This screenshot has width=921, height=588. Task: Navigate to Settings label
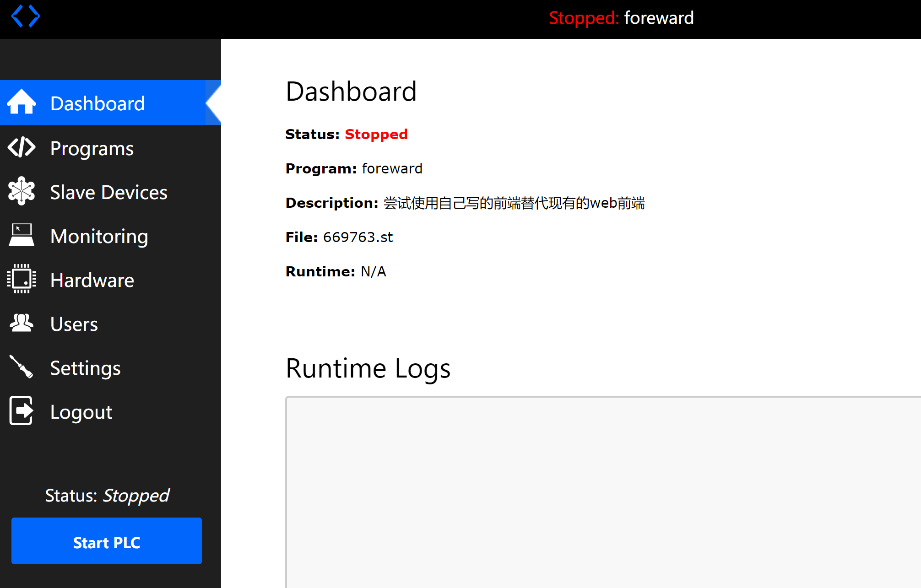click(x=85, y=368)
